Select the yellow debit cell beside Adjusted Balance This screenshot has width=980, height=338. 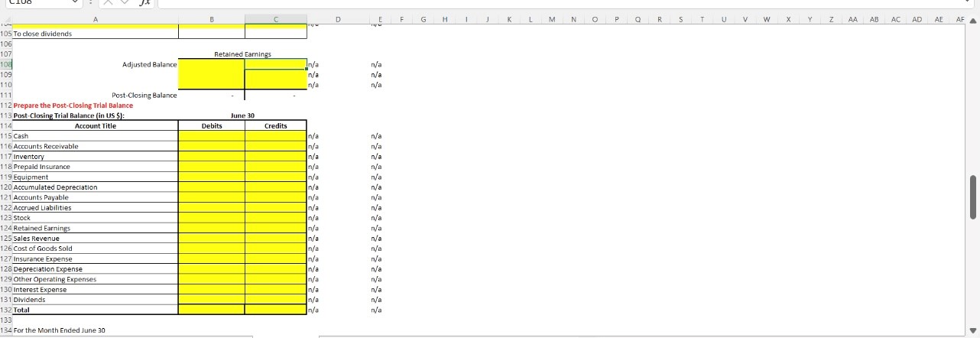pos(212,65)
